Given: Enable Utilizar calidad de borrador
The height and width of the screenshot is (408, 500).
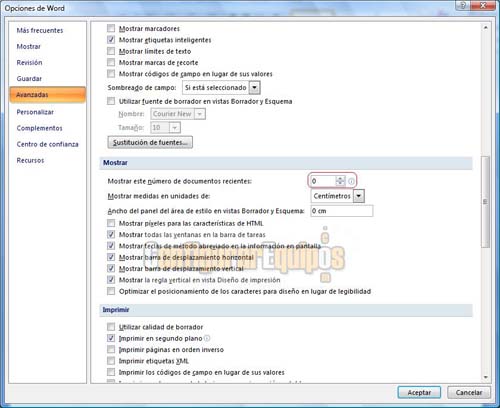Looking at the screenshot, I should [x=111, y=327].
